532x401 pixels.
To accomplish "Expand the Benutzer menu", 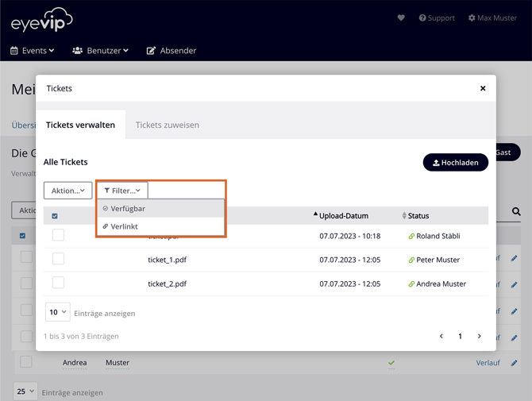I will click(x=100, y=51).
